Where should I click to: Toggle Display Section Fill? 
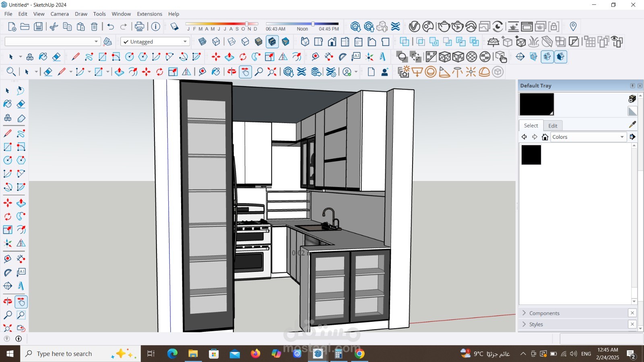(x=561, y=57)
